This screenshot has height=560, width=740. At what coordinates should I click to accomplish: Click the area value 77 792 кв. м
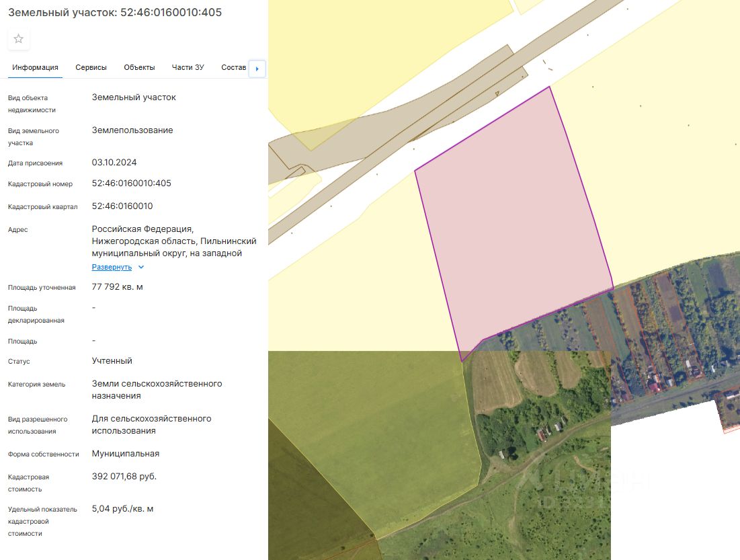pos(118,286)
